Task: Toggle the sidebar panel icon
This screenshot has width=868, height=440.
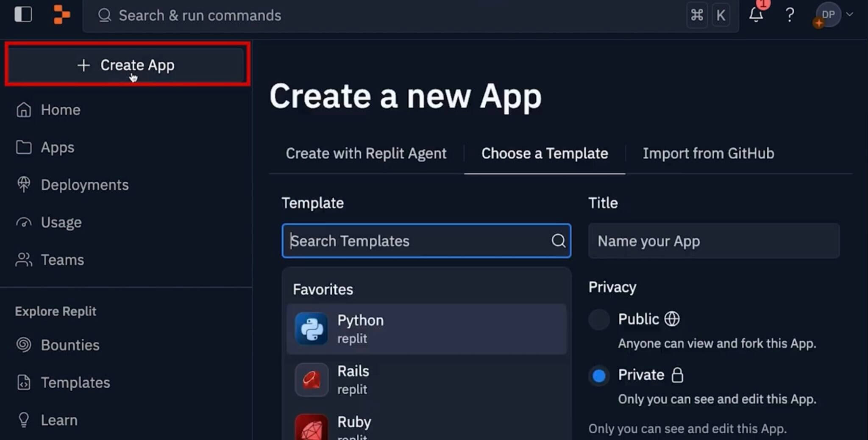Action: pos(23,15)
